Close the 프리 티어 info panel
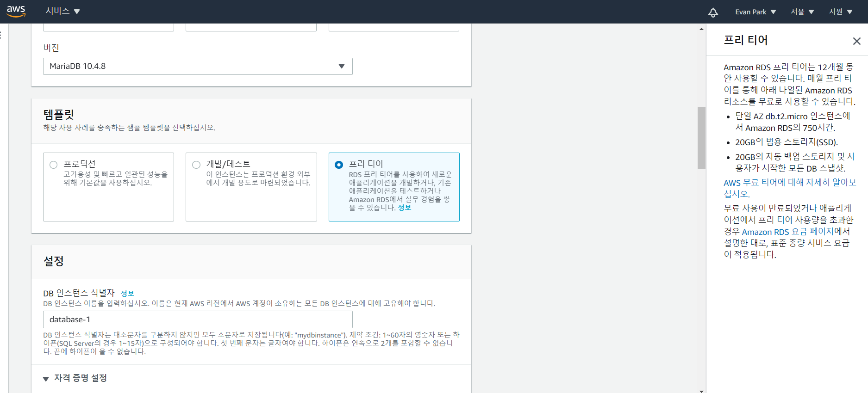The width and height of the screenshot is (868, 393). 856,41
